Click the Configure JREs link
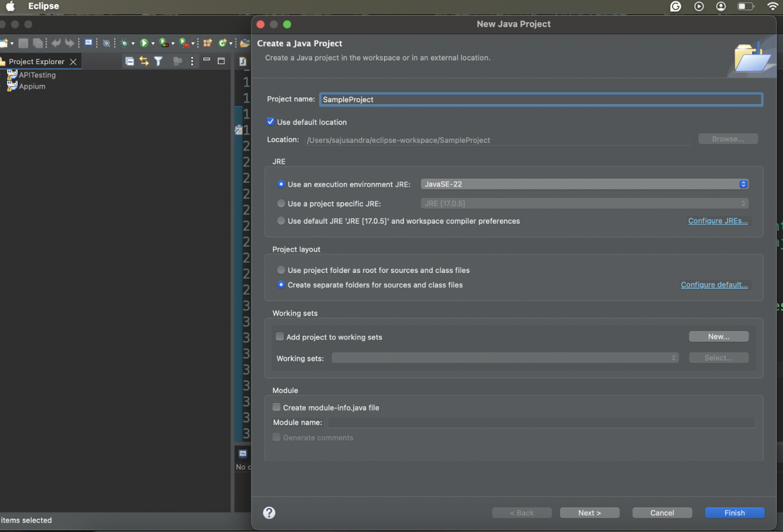This screenshot has width=783, height=532. 718,221
